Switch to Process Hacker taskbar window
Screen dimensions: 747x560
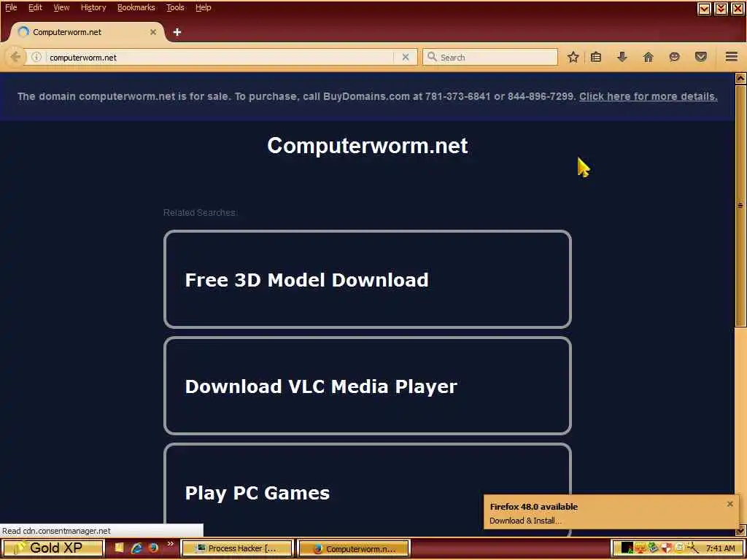(x=237, y=548)
